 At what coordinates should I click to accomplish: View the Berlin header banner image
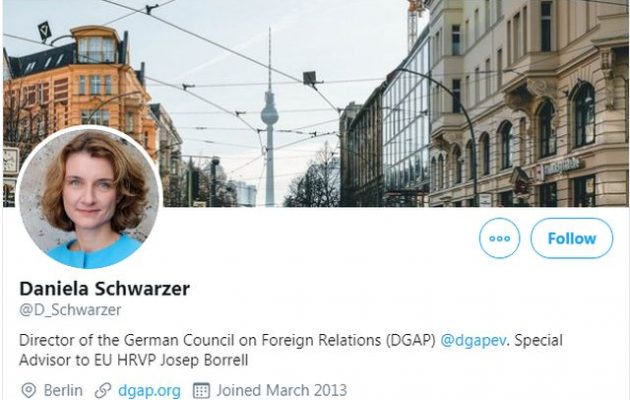click(316, 103)
